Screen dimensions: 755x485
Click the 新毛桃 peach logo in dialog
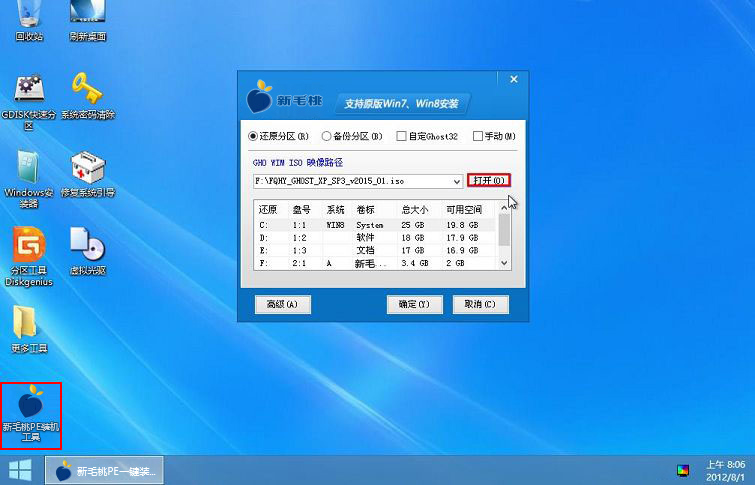tap(260, 97)
